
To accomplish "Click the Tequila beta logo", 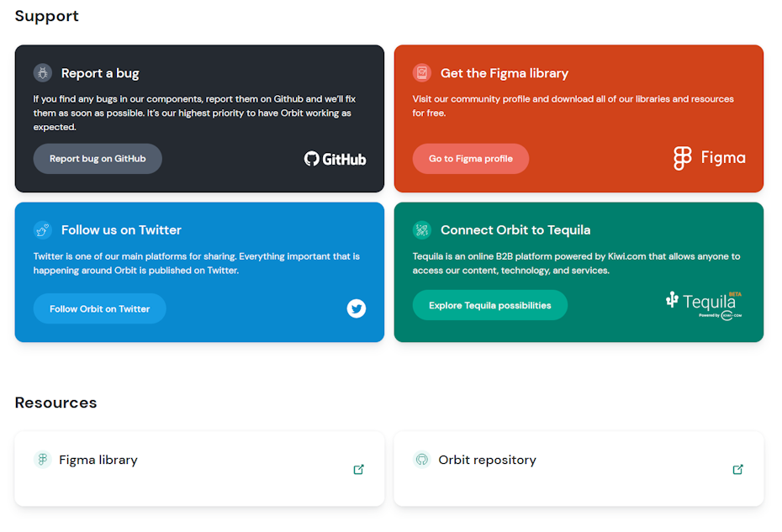I will click(705, 304).
